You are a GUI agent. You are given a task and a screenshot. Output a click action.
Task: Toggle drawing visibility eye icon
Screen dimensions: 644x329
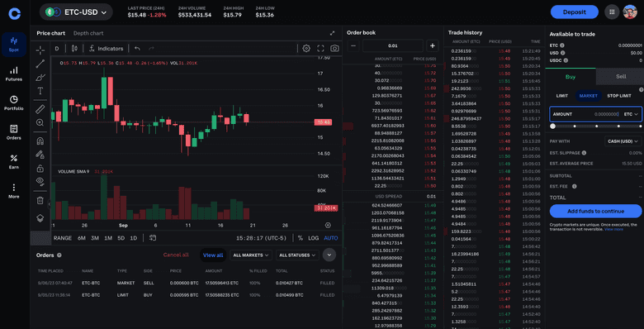(40, 180)
